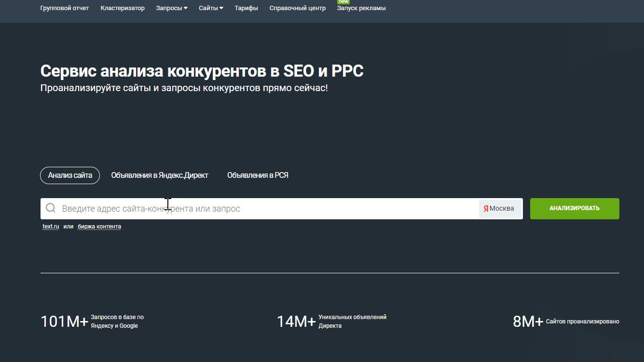Click the 8M+ analyzed sites statistic
The image size is (644, 362).
click(x=528, y=322)
